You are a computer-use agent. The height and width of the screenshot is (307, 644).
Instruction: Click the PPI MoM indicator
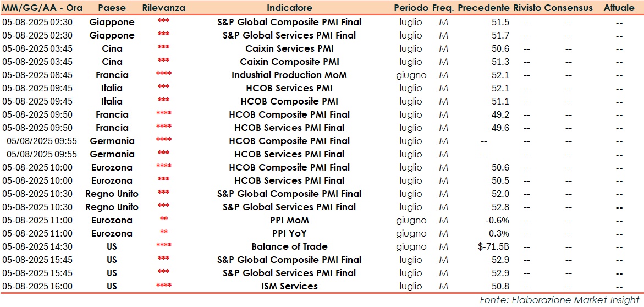[x=289, y=220]
